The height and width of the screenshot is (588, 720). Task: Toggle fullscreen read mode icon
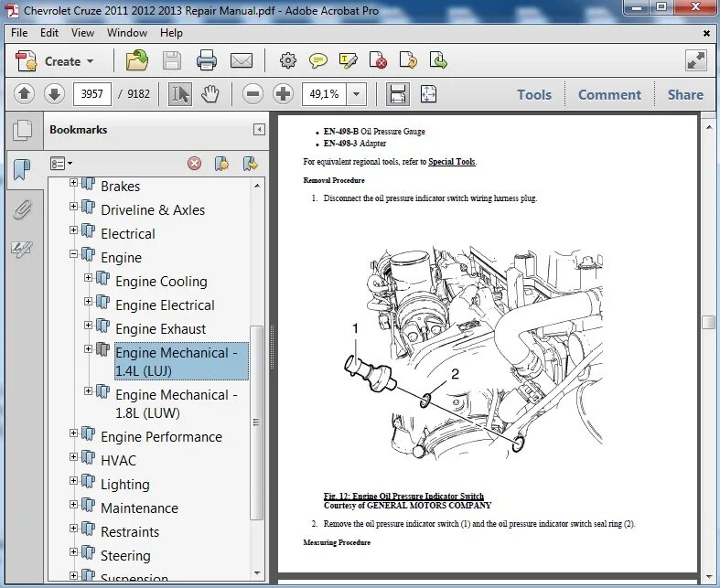(x=695, y=60)
